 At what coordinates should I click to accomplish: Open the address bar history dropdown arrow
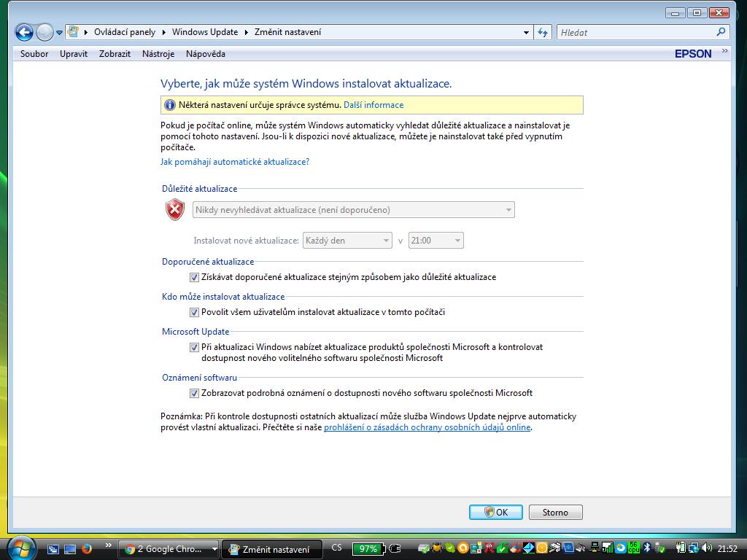click(526, 32)
